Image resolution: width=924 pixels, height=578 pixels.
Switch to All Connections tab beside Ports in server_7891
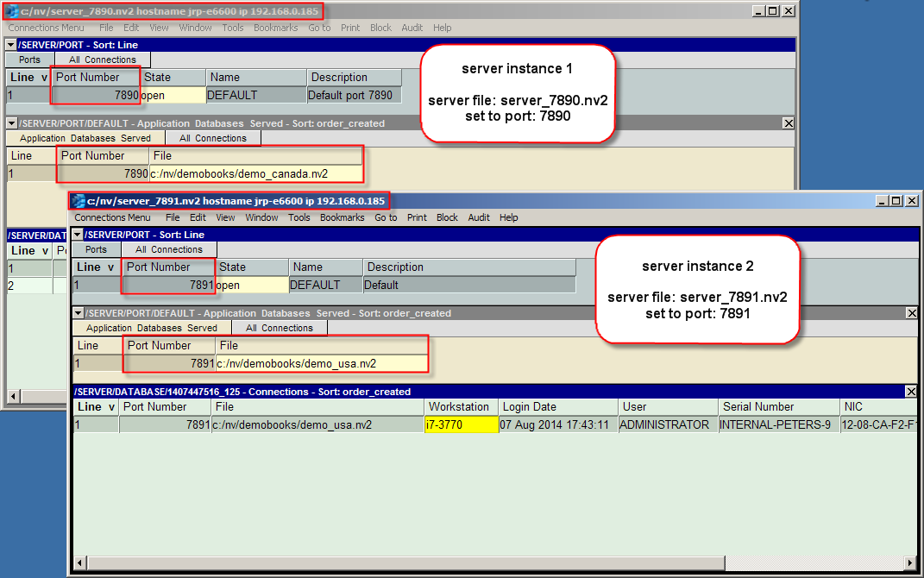click(168, 249)
